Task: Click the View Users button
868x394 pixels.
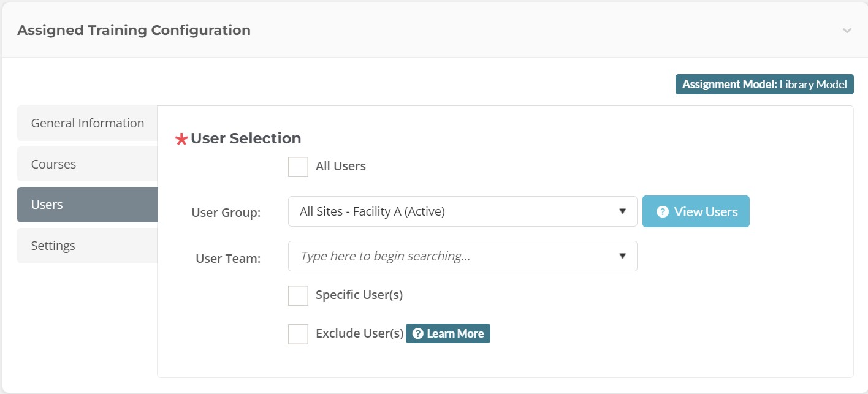Action: click(x=696, y=211)
